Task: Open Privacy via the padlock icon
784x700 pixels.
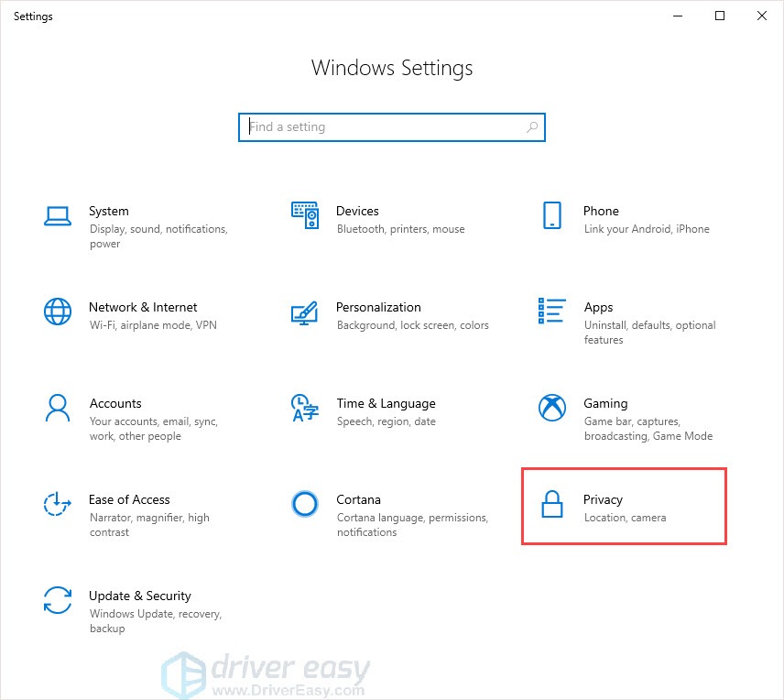Action: [551, 506]
